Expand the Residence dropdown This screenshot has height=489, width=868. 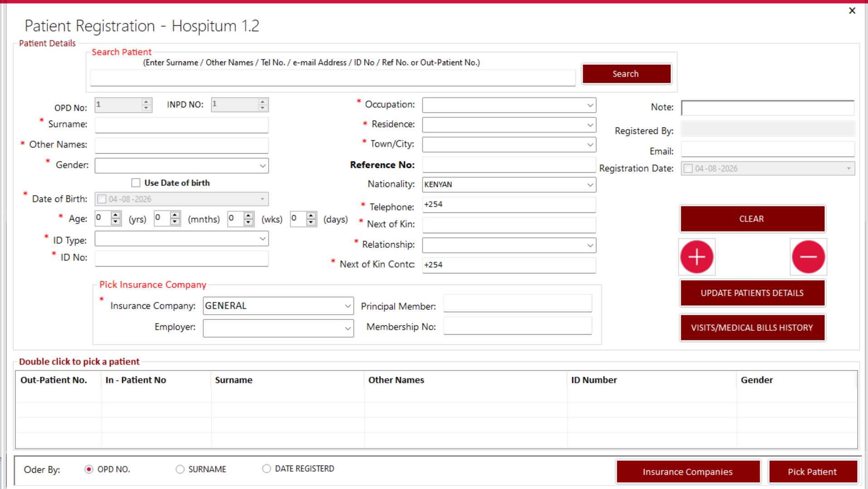point(590,125)
